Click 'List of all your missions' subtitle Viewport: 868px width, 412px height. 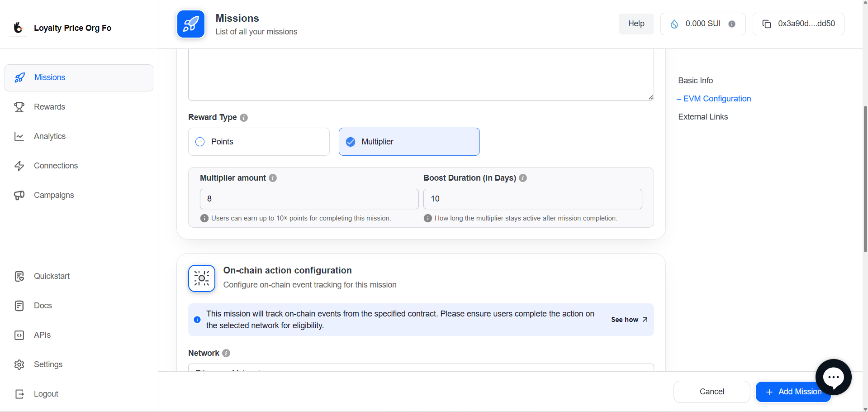click(x=256, y=32)
